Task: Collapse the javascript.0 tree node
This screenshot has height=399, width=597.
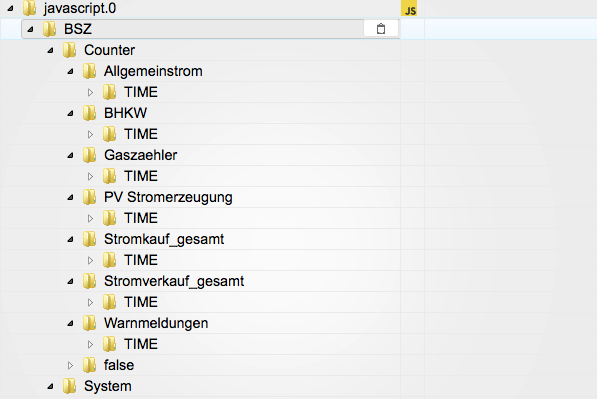Action: 10,8
